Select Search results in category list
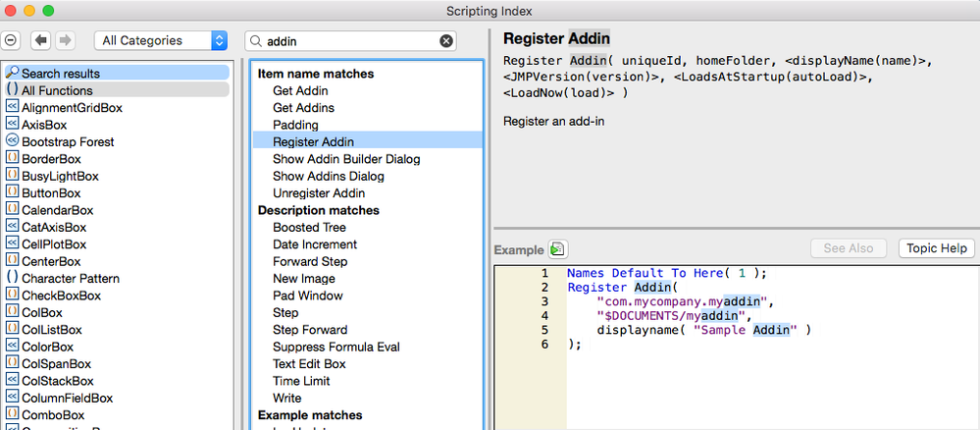This screenshot has width=980, height=430. (117, 74)
